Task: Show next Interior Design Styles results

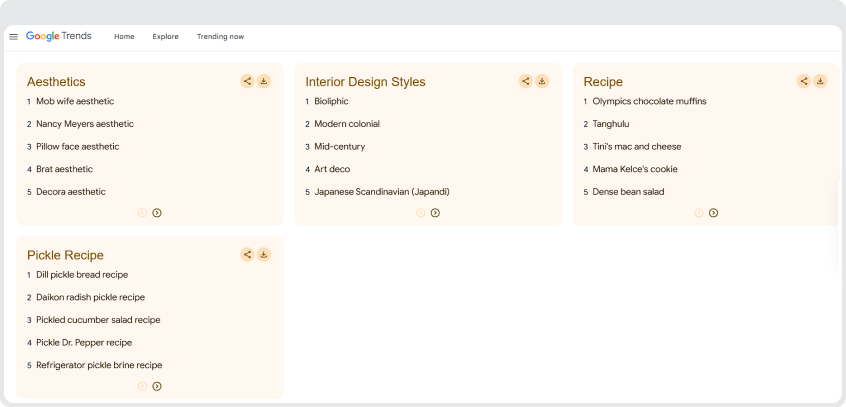Action: coord(435,213)
